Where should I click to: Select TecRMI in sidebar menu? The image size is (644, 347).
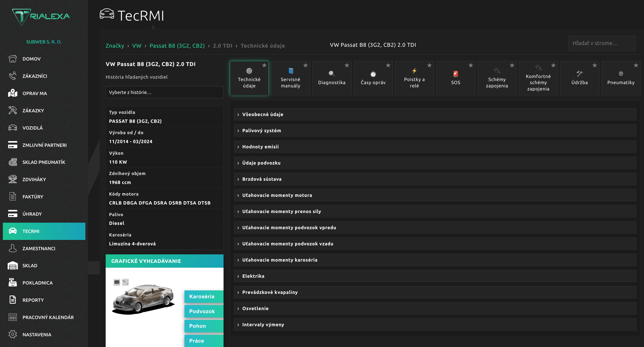pos(44,231)
